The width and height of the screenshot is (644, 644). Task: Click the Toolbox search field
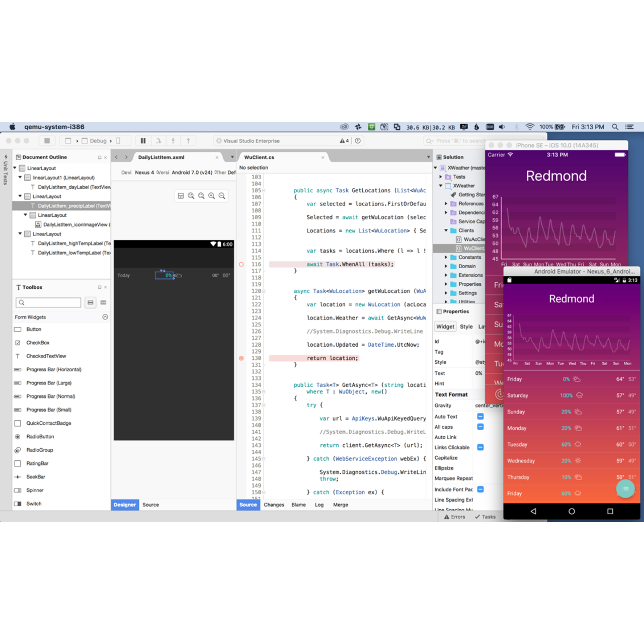(48, 302)
